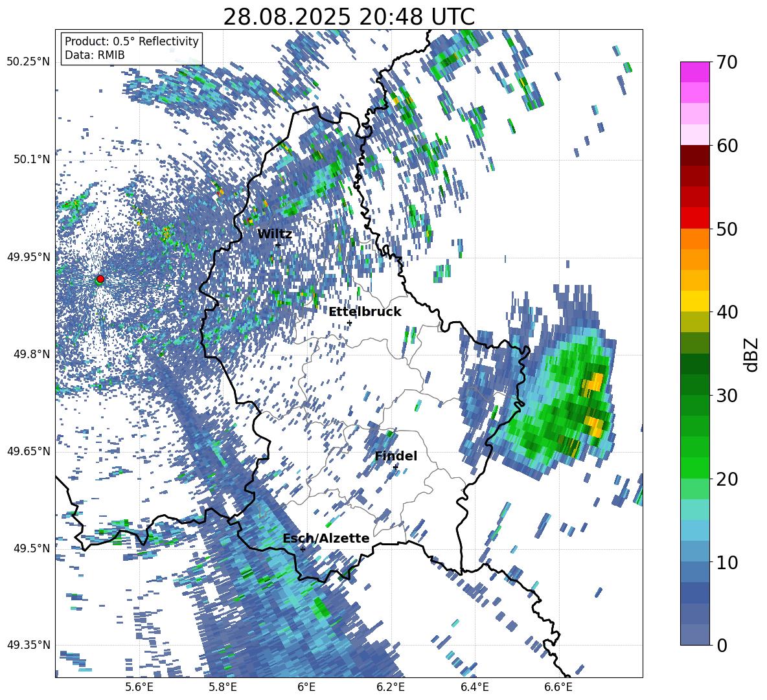Click the Esch/Alzette location cross marker

tap(303, 549)
